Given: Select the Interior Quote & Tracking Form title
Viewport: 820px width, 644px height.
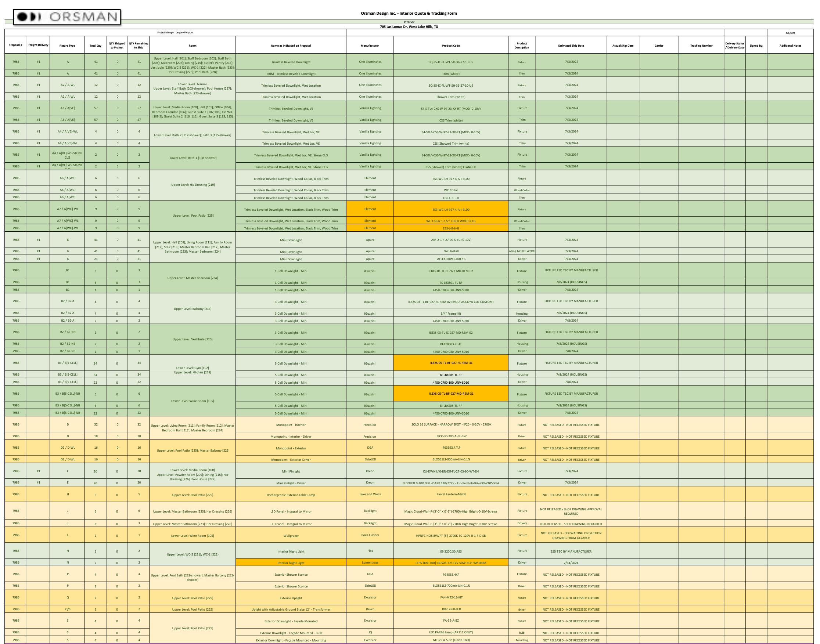Looking at the screenshot, I should pyautogui.click(x=409, y=13).
